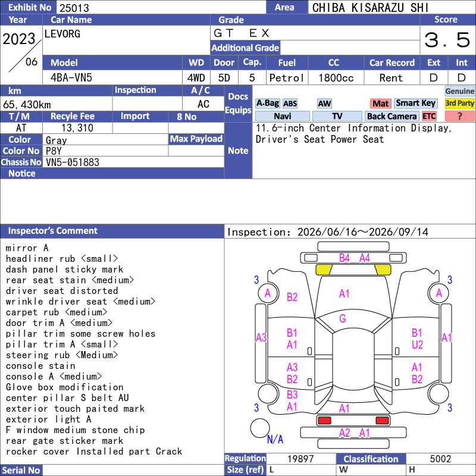
Task: Click the area CHIBA KISARAZU SHI
Action: click(370, 8)
